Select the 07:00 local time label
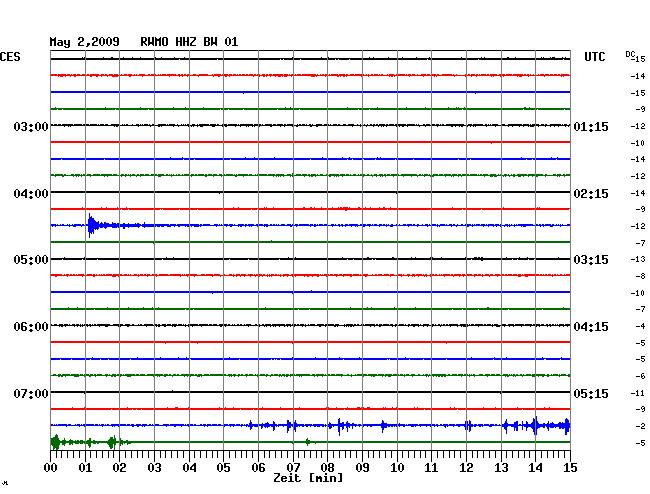The image size is (650, 494). (x=31, y=393)
